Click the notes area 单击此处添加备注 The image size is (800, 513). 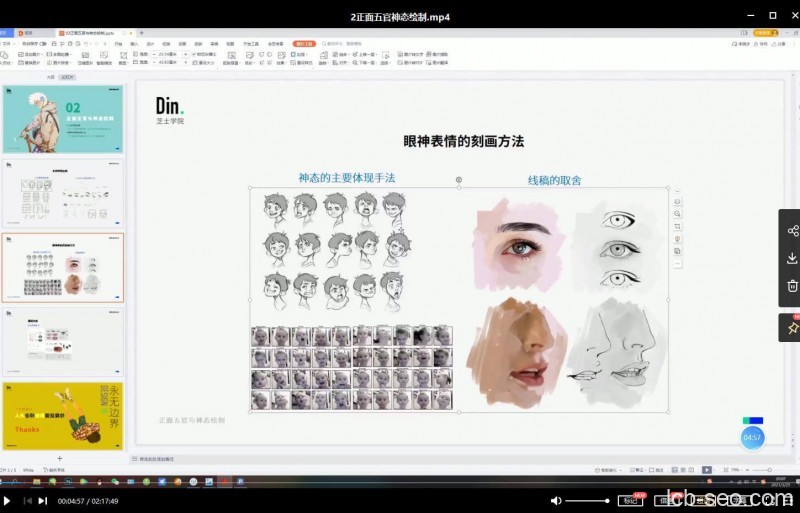(x=157, y=459)
